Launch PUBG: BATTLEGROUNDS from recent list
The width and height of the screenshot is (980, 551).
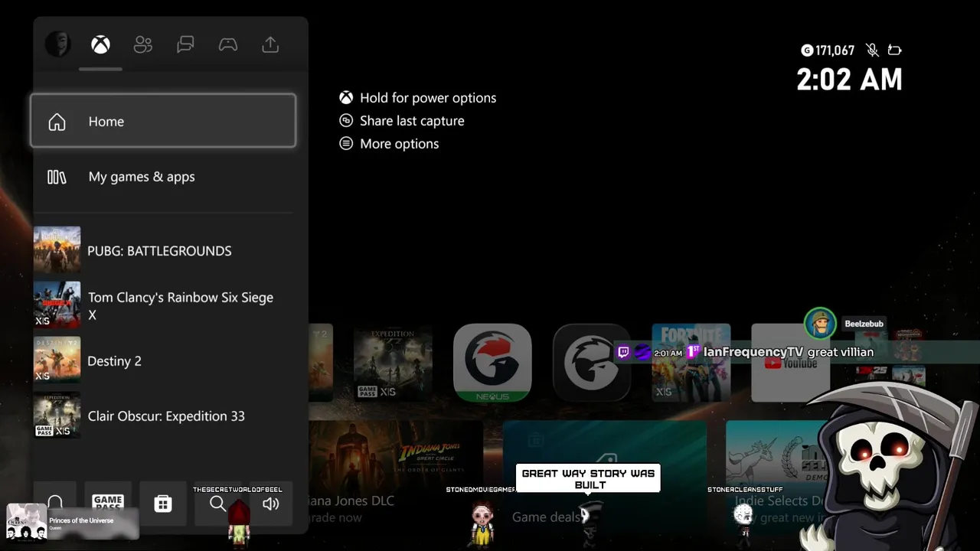coord(163,250)
